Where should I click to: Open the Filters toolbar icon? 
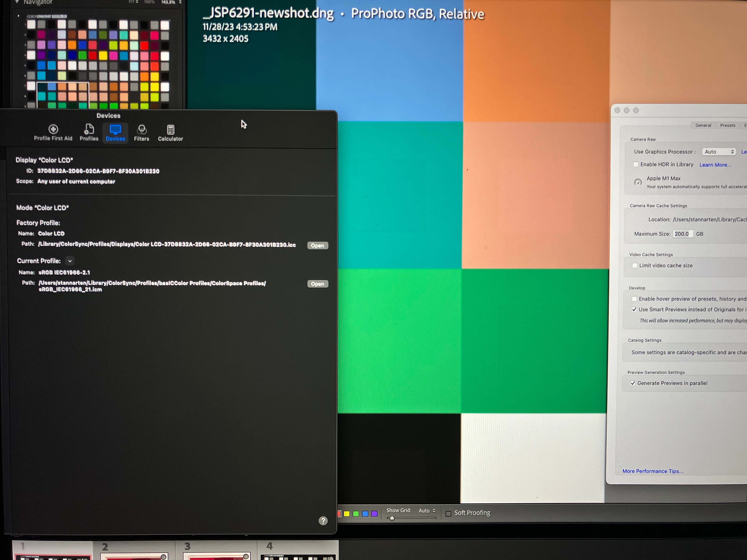pyautogui.click(x=141, y=132)
